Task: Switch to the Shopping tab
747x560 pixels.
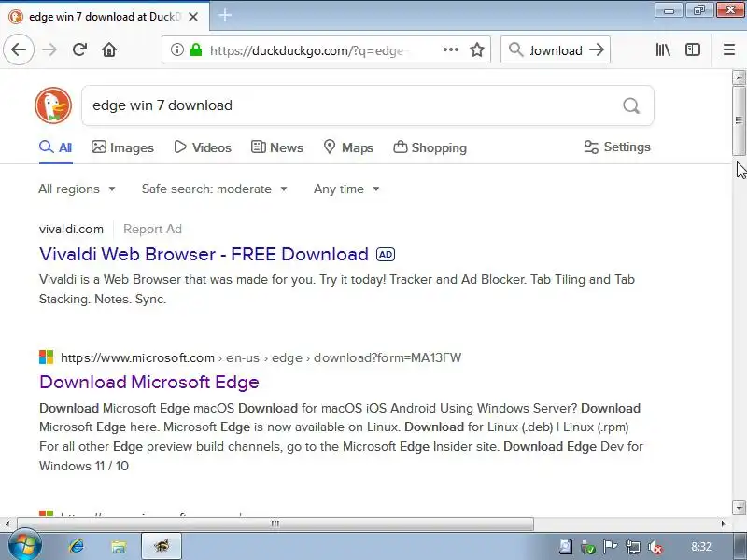Action: coord(430,147)
